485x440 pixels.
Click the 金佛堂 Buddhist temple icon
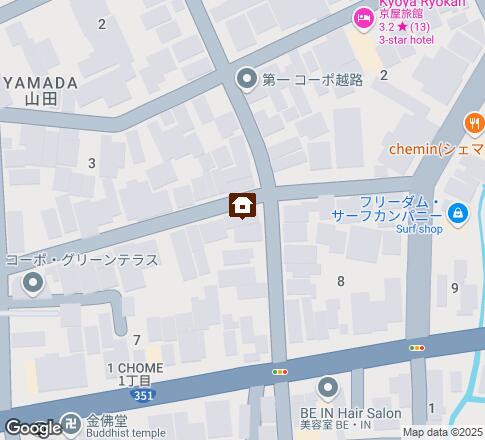tap(72, 425)
